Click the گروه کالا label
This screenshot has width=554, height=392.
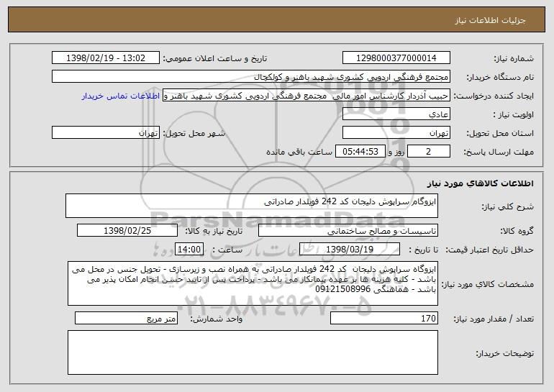click(517, 232)
